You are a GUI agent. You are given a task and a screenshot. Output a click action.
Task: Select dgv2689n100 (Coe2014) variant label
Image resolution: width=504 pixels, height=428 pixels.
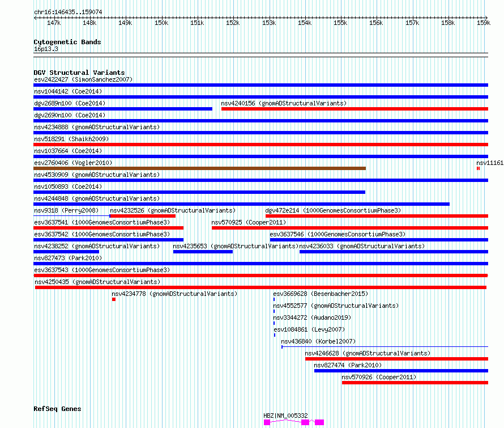[70, 103]
